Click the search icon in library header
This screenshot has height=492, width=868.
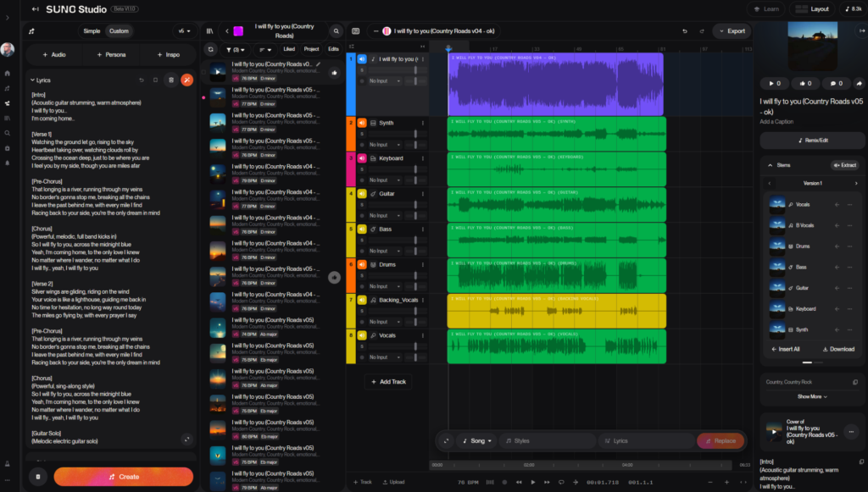[337, 31]
